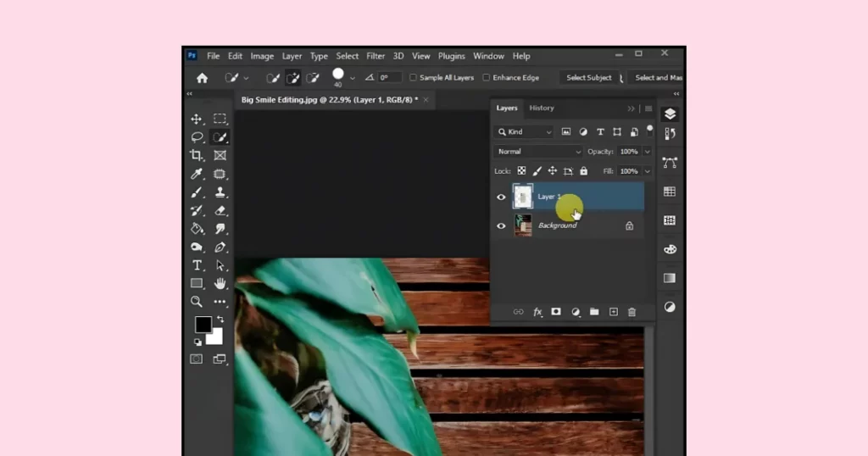Choose New Selection mode in options bar
The height and width of the screenshot is (456, 868).
point(273,78)
